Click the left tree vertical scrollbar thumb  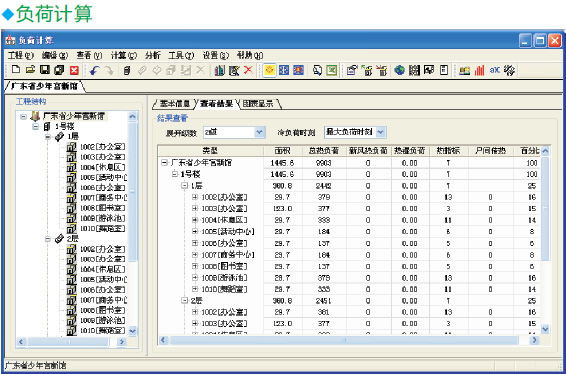pyautogui.click(x=132, y=191)
